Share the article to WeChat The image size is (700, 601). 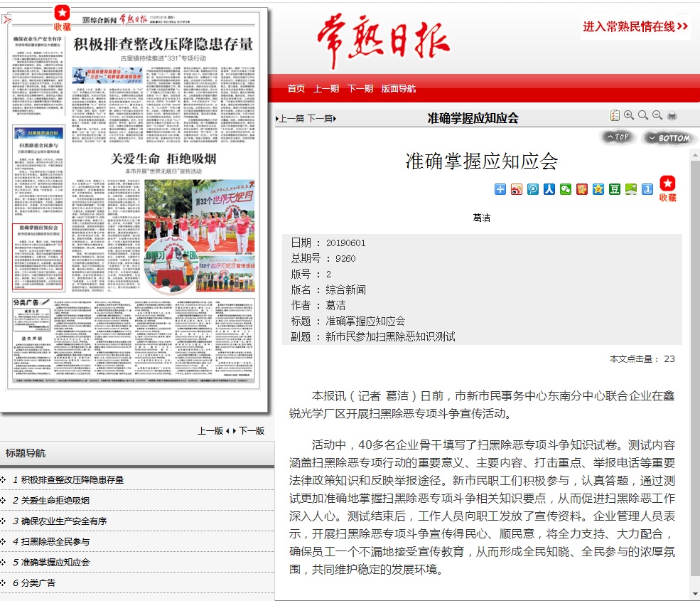click(x=566, y=189)
